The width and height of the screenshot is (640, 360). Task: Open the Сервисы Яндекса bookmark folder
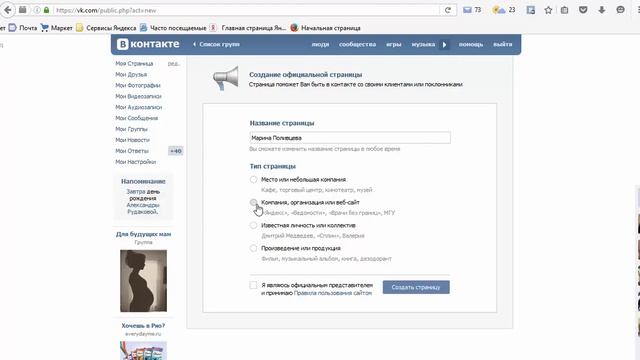(106, 28)
